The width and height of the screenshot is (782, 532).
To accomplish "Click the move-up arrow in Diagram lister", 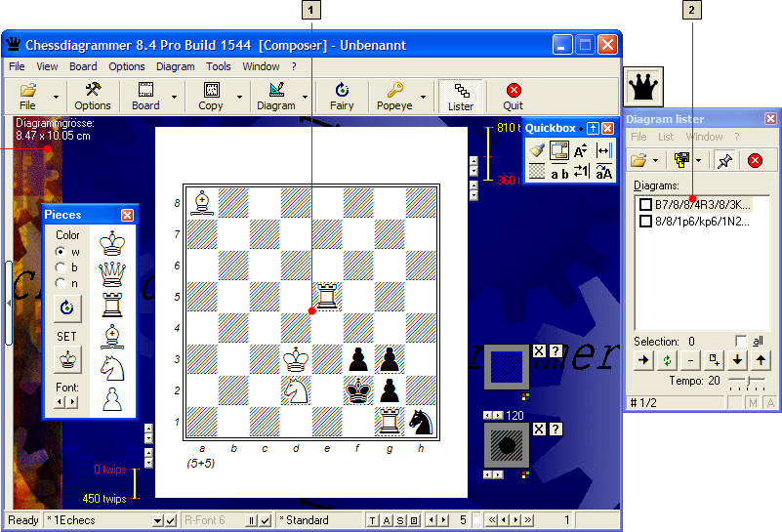I will click(x=761, y=360).
